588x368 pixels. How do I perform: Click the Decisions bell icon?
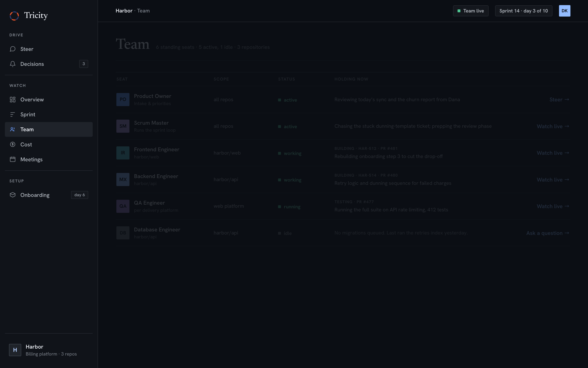pos(13,64)
